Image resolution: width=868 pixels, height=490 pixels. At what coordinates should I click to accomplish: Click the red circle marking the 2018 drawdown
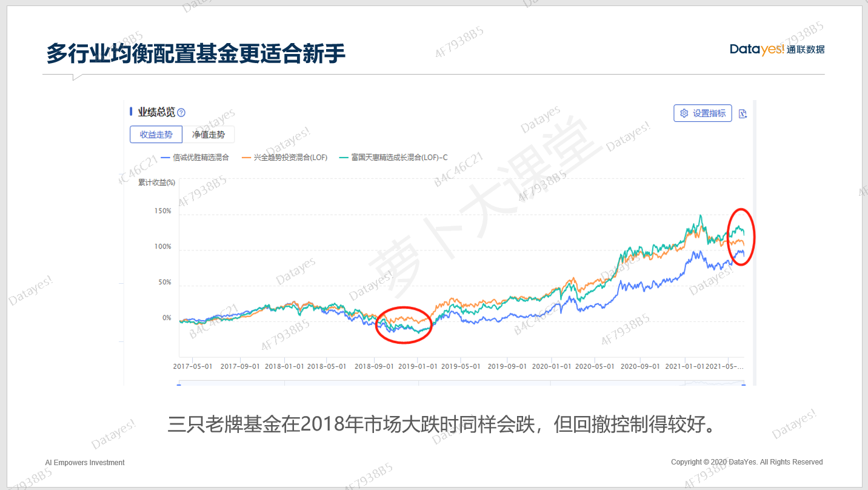[x=404, y=324]
